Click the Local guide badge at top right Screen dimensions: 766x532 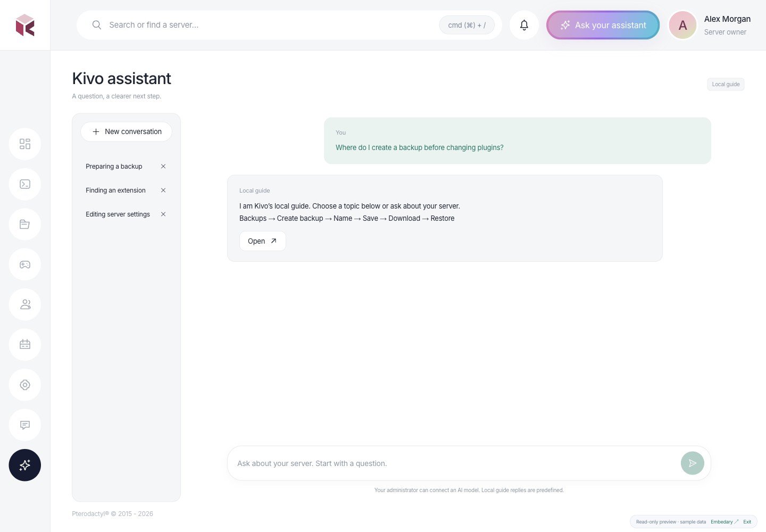pyautogui.click(x=726, y=84)
